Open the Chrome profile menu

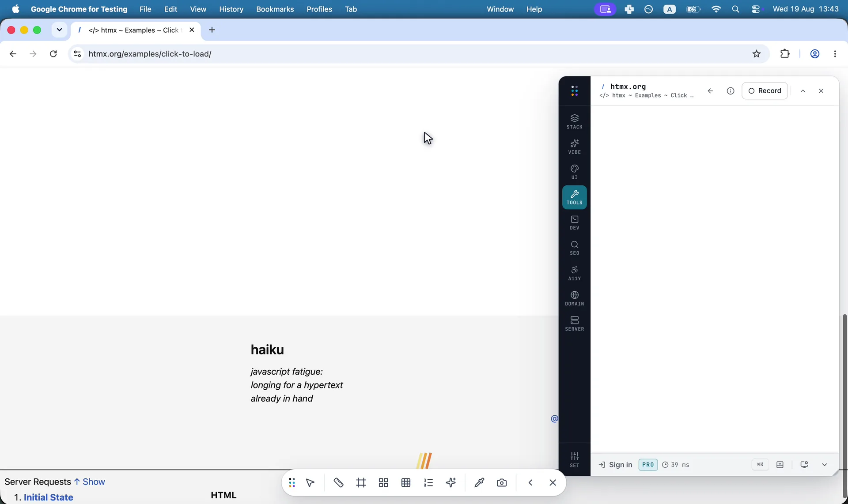pos(815,54)
